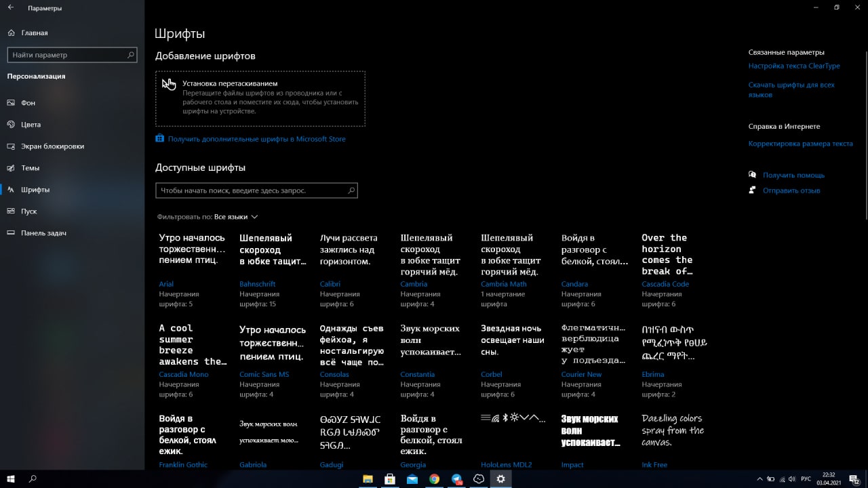Open Microsoft Store from the taskbar
This screenshot has width=868, height=488.
pos(390,479)
